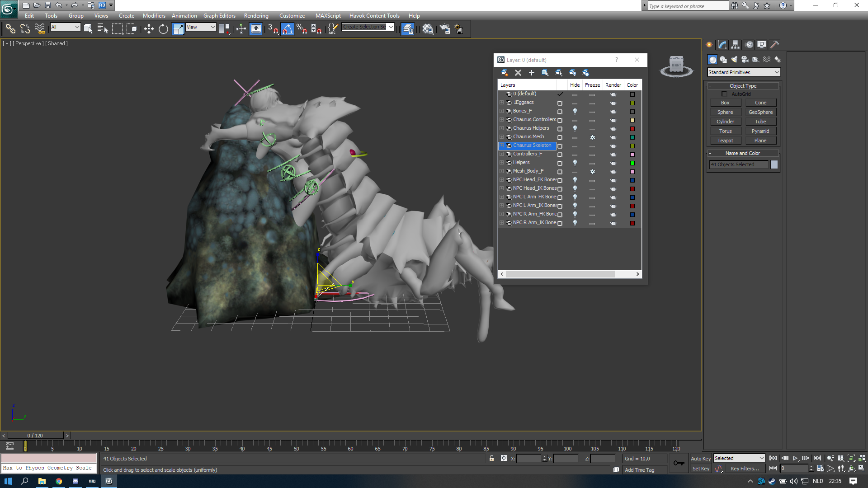Toggle the Angle Snap tool
The image size is (868, 488).
(288, 29)
